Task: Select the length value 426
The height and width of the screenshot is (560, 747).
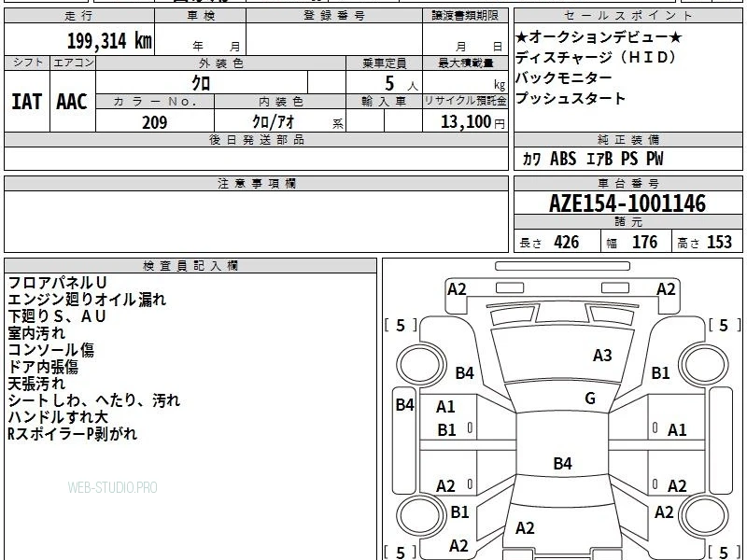Action: [567, 243]
